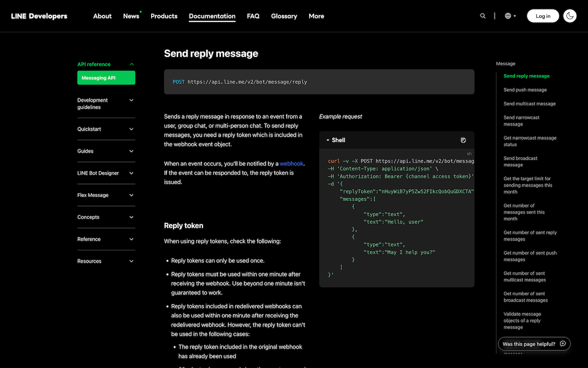The image size is (588, 368).
Task: Click the search magnifier icon
Action: (x=483, y=16)
